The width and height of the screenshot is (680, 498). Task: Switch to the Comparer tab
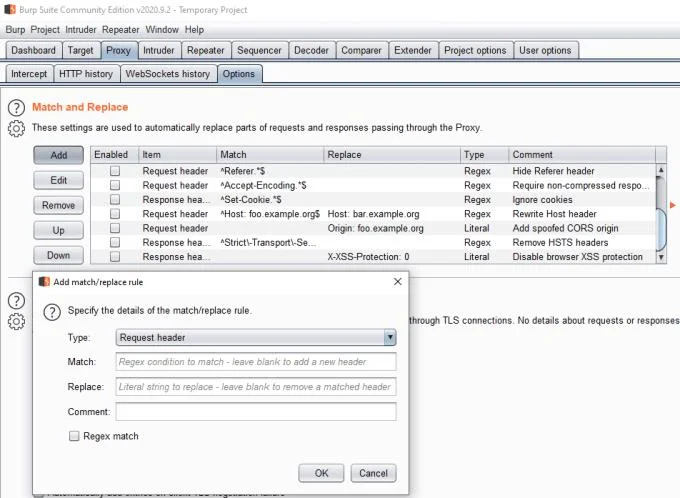[x=361, y=50]
